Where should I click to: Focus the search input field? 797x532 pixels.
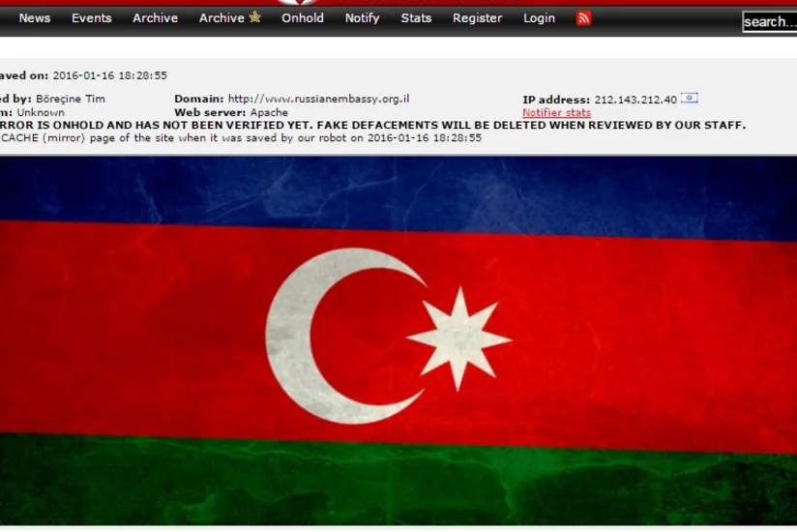click(x=770, y=22)
